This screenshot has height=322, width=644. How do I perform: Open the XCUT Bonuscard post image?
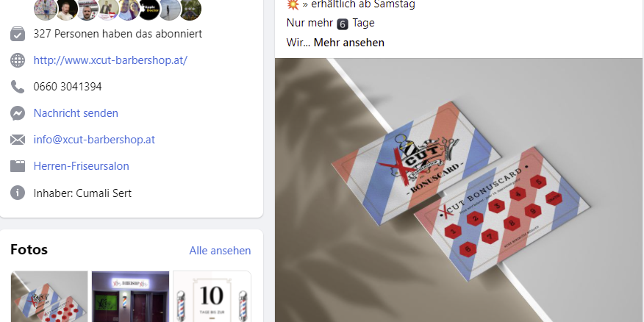click(x=459, y=190)
